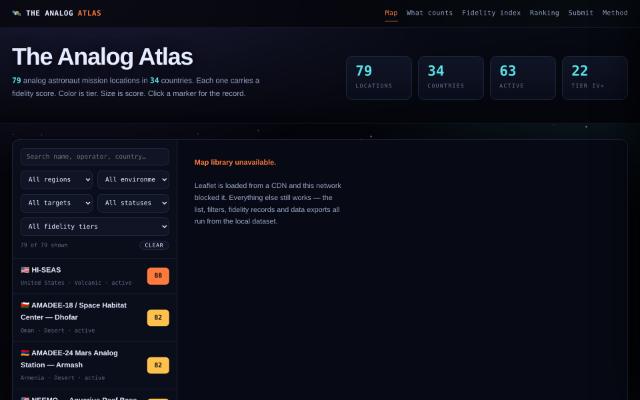640x400 pixels.
Task: Click the Oman flag beside AMADEE-18
Action: (25, 305)
